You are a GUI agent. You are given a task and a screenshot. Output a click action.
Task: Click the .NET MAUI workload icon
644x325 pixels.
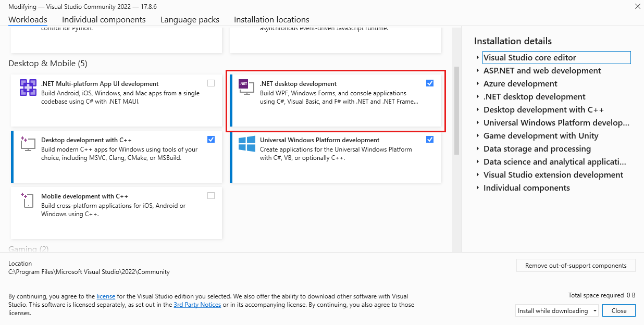tap(28, 87)
